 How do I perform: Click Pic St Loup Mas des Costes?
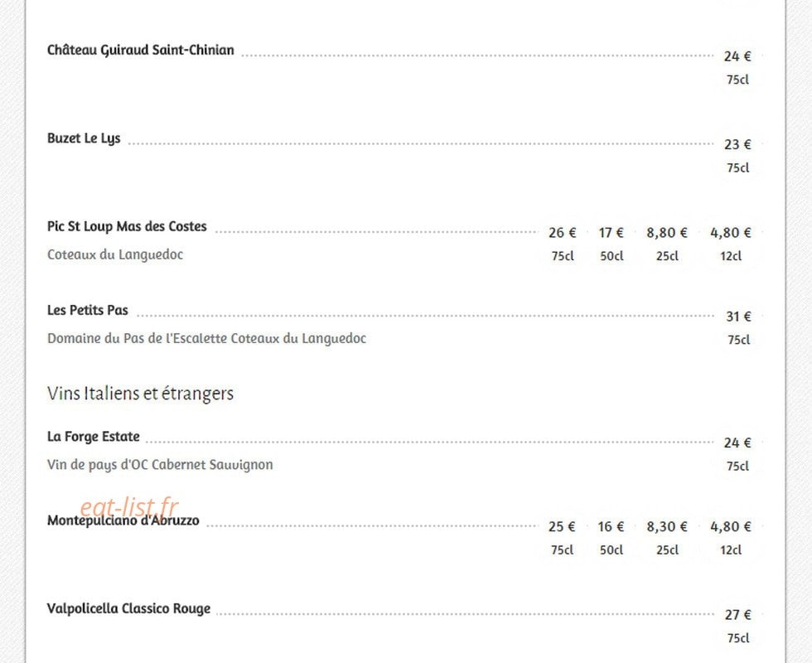pos(127,227)
